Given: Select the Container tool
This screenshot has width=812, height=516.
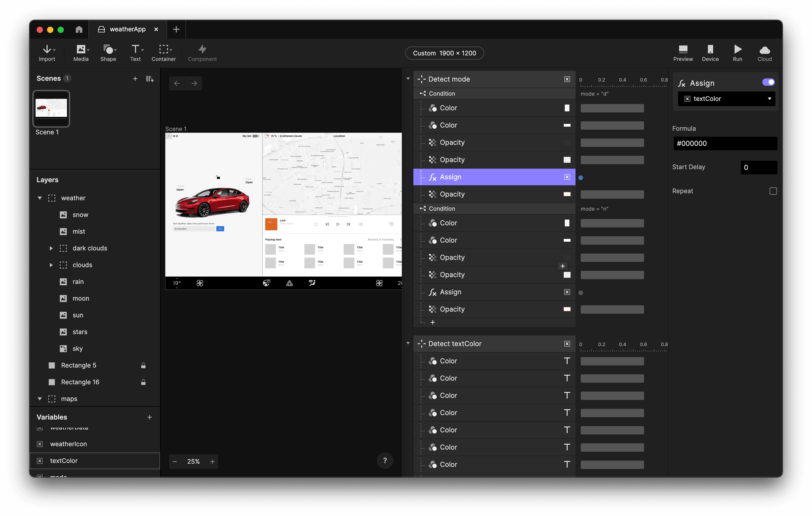Looking at the screenshot, I should 163,53.
